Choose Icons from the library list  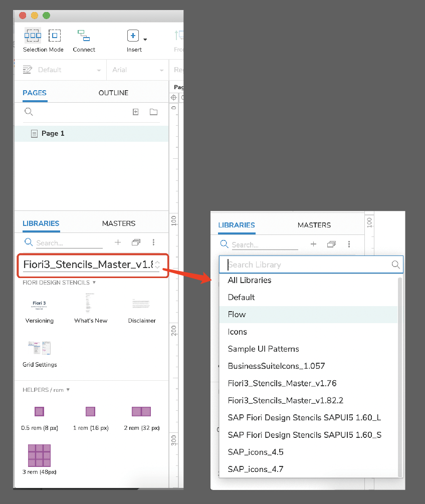[x=308, y=332]
